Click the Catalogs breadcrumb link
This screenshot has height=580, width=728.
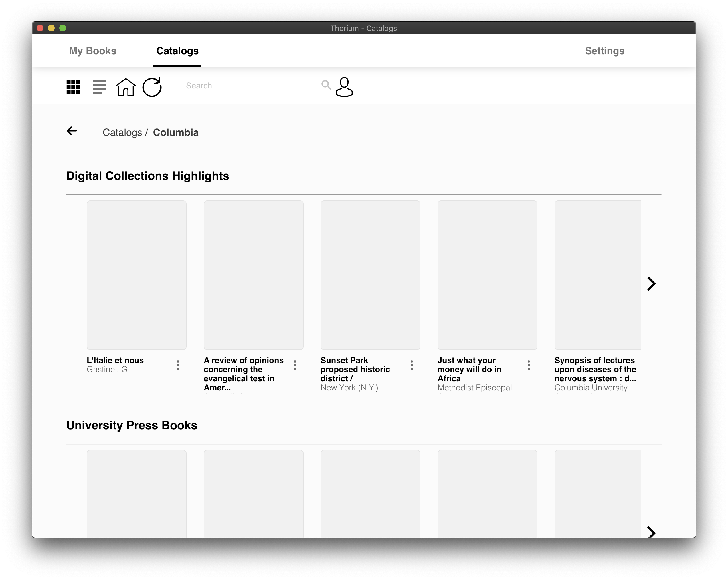click(x=122, y=132)
